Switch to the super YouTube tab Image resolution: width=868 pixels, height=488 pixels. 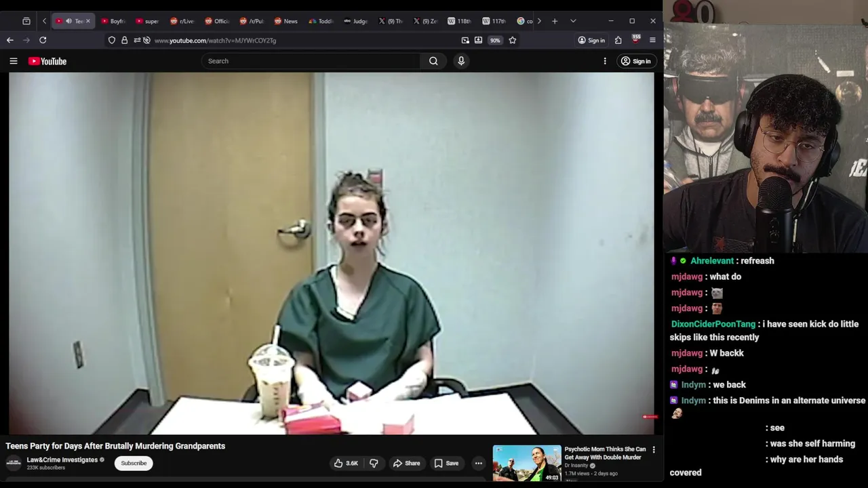[147, 21]
